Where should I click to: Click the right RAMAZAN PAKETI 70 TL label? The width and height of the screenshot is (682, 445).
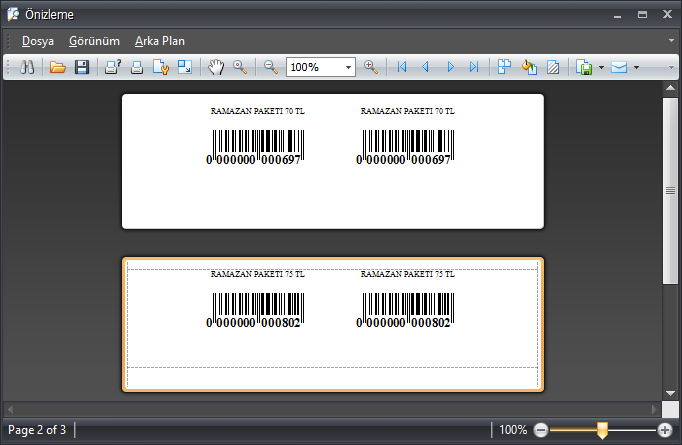click(408, 111)
